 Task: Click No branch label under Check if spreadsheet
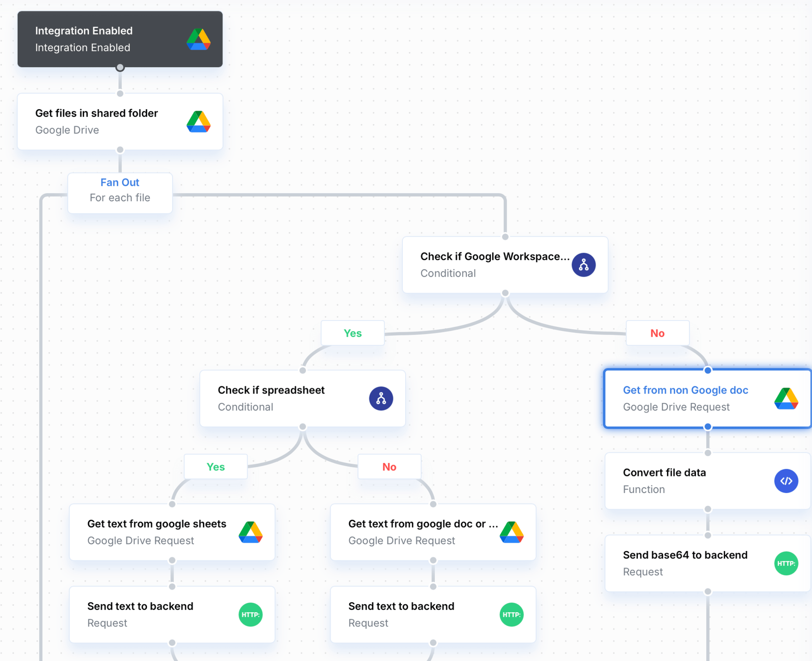coord(389,467)
